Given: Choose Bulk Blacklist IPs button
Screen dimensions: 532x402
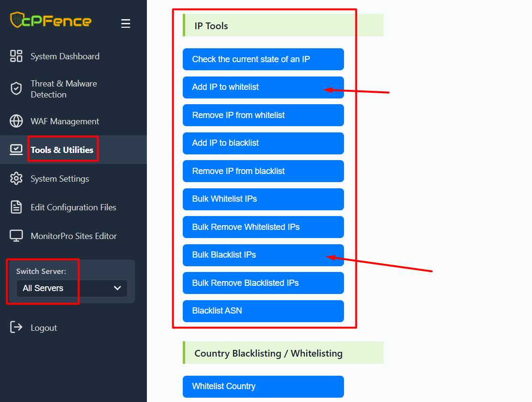Looking at the screenshot, I should [x=263, y=255].
